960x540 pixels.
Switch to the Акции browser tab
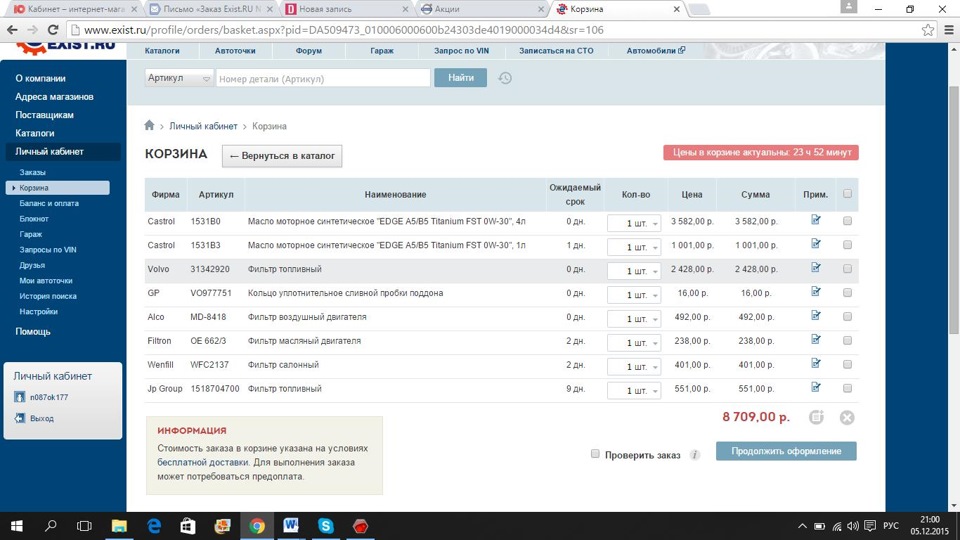point(481,9)
